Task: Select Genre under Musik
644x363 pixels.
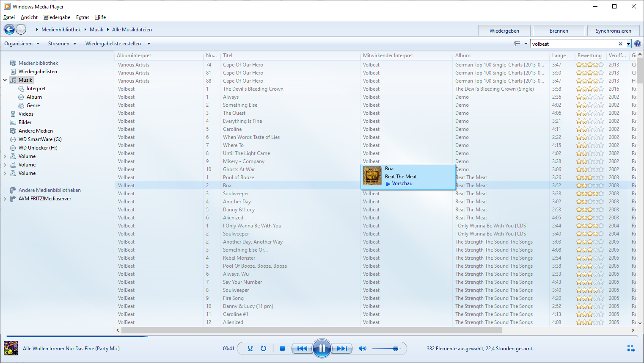Action: click(x=33, y=105)
